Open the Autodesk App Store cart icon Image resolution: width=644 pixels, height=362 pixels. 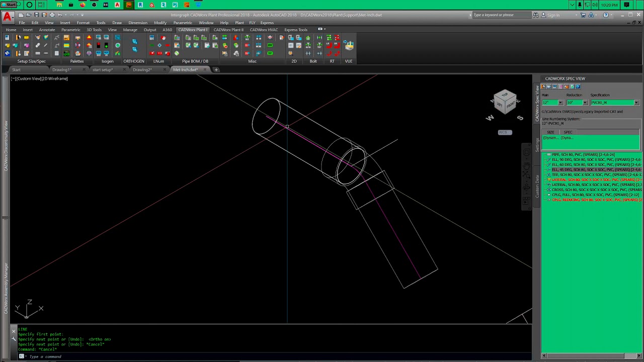coord(583,15)
